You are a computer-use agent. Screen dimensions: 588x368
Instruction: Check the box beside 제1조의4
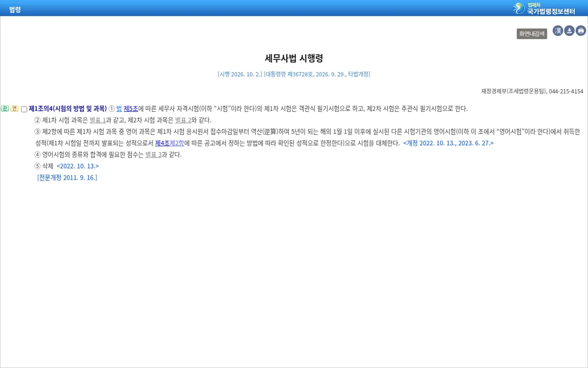24,109
